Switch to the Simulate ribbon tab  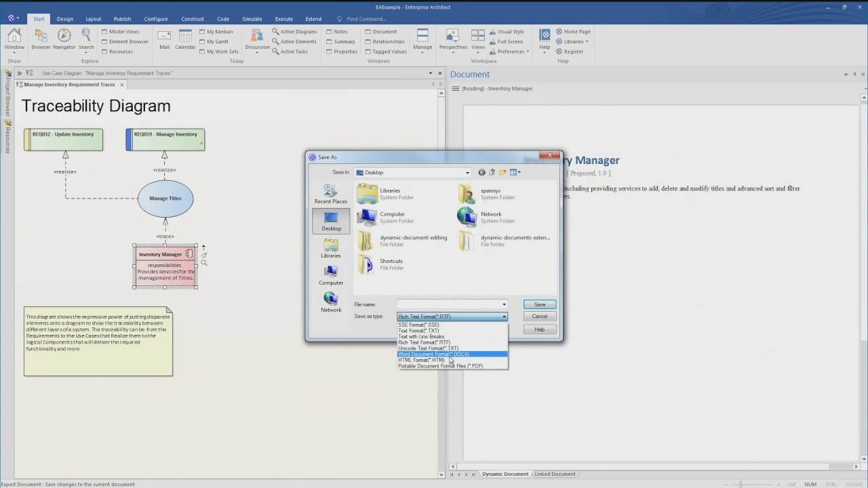click(252, 19)
